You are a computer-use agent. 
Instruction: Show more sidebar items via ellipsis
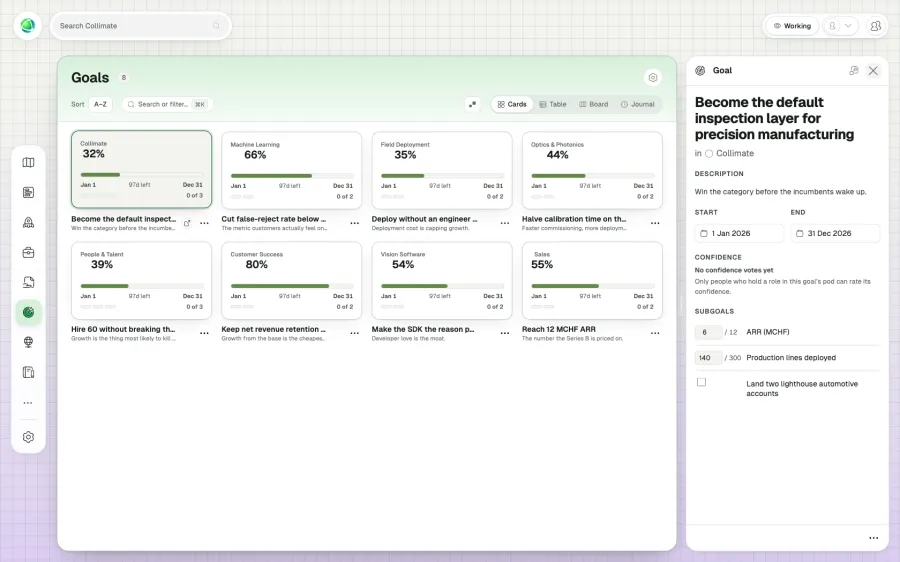click(28, 403)
